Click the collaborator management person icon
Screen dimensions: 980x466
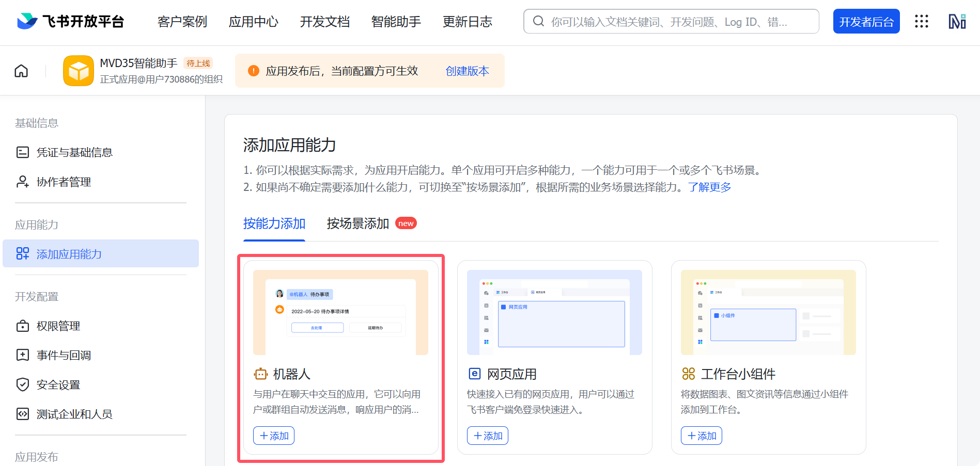click(x=23, y=182)
